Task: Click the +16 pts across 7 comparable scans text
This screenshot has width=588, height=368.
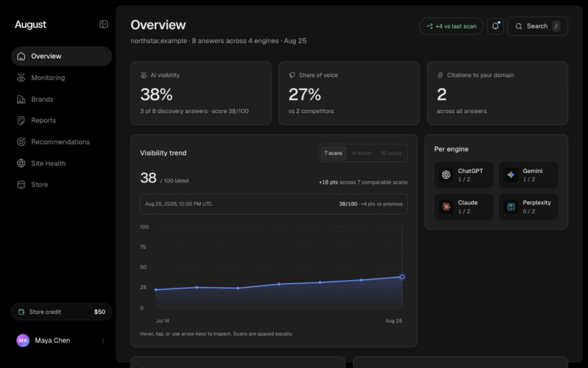Action: [x=363, y=182]
